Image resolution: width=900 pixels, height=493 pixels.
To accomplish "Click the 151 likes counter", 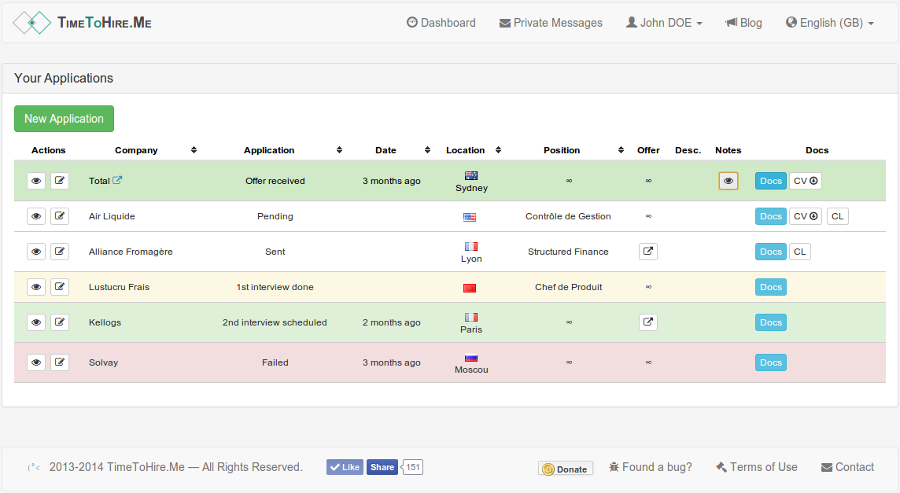I will pyautogui.click(x=413, y=467).
